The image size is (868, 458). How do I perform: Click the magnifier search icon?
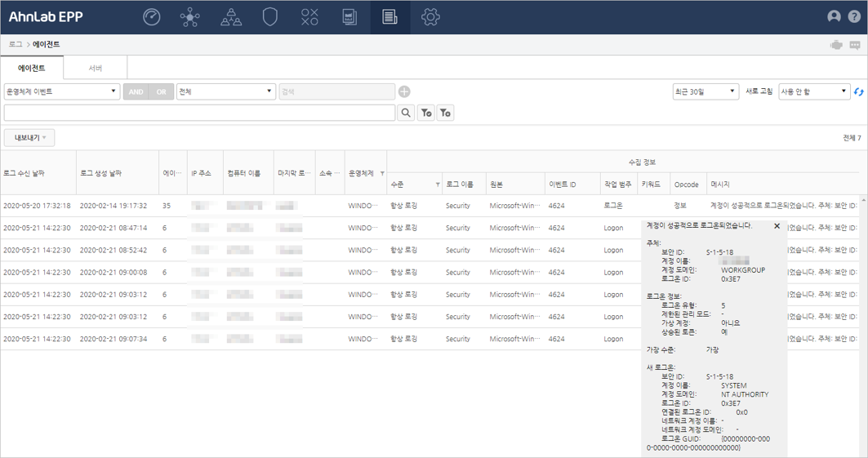[406, 113]
